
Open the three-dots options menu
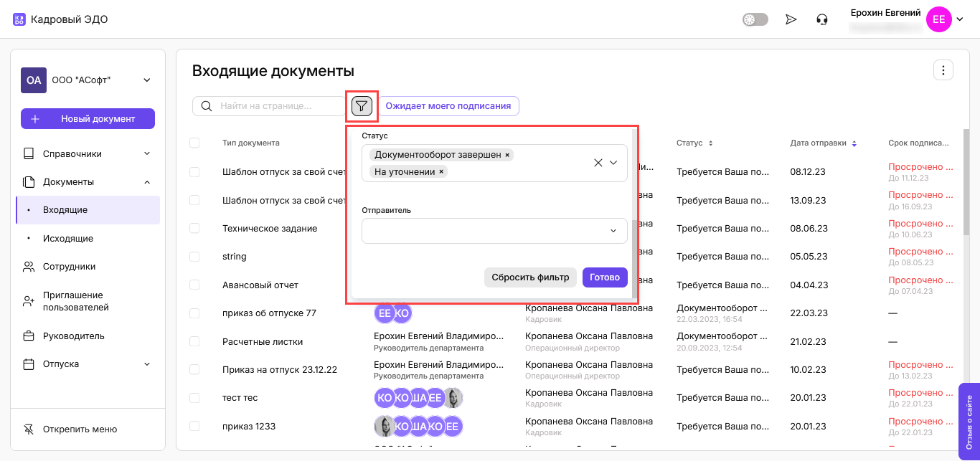[x=943, y=70]
